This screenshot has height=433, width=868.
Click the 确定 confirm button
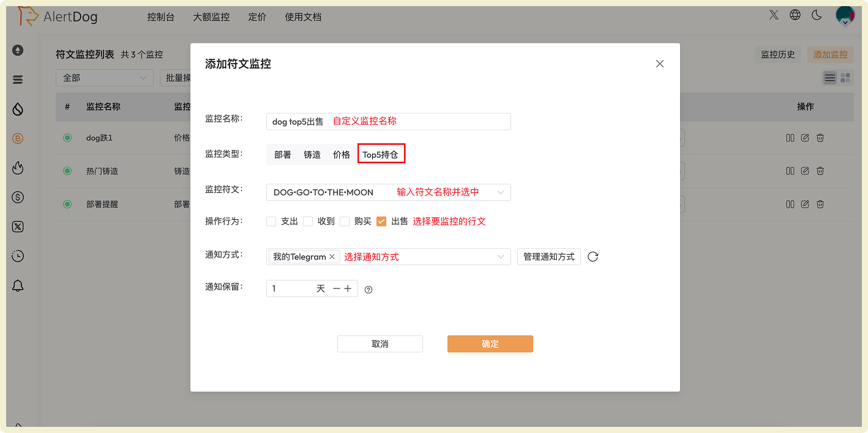pyautogui.click(x=490, y=344)
